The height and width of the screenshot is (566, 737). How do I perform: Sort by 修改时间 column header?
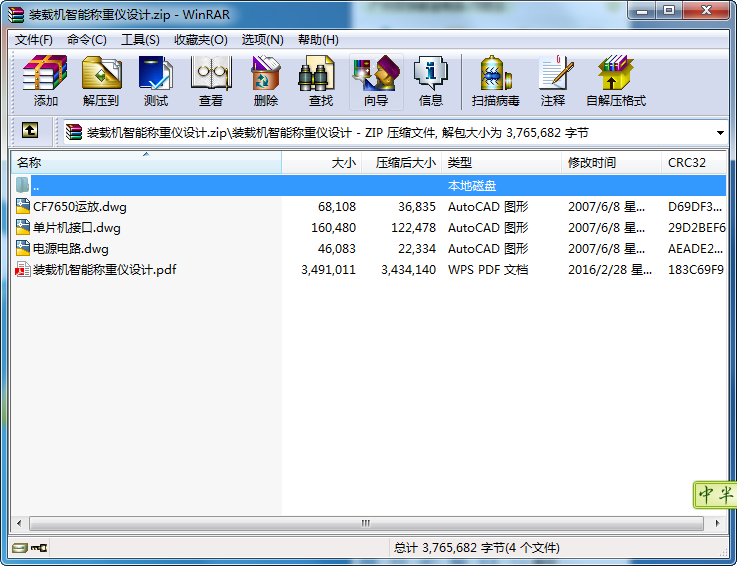point(612,162)
